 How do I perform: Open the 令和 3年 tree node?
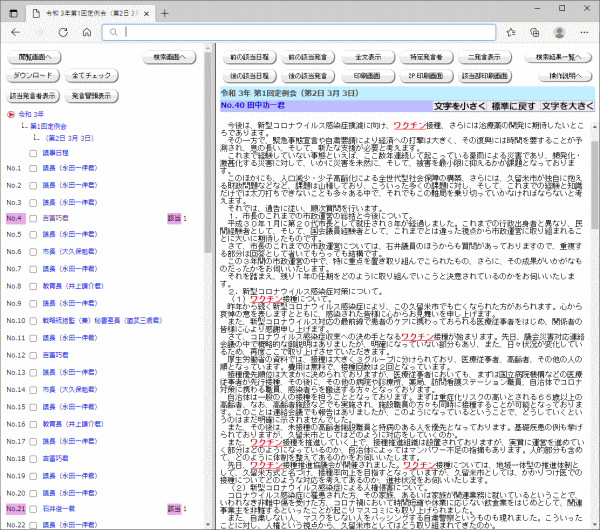point(31,114)
